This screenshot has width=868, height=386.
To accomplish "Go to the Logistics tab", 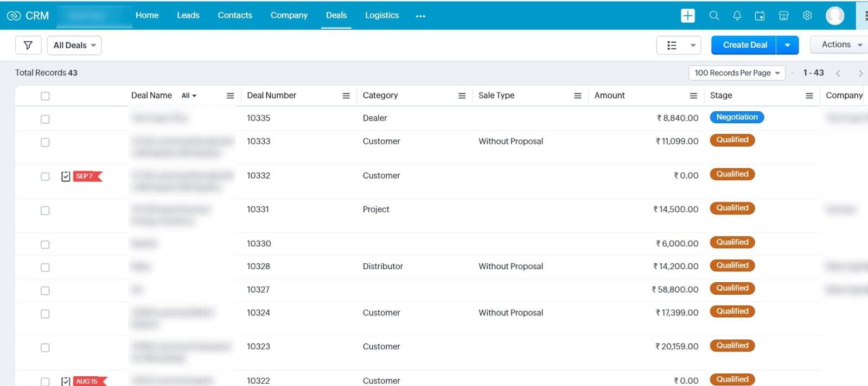I will coord(382,15).
